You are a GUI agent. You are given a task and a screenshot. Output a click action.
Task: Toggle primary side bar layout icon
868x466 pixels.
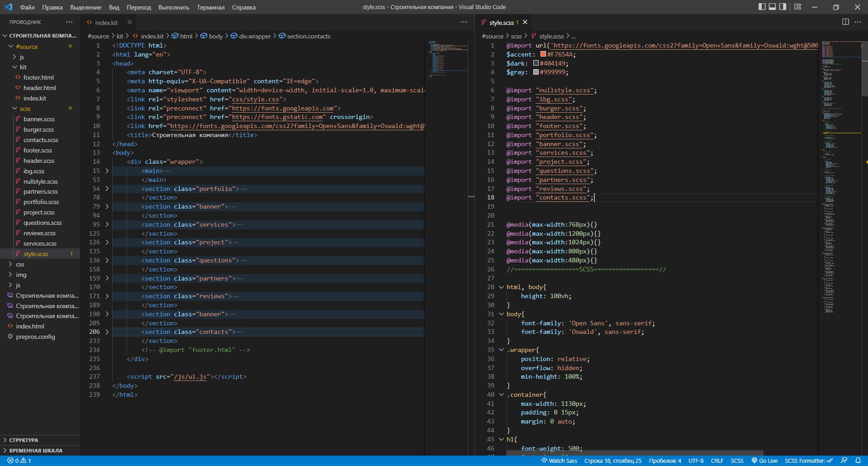tap(762, 7)
